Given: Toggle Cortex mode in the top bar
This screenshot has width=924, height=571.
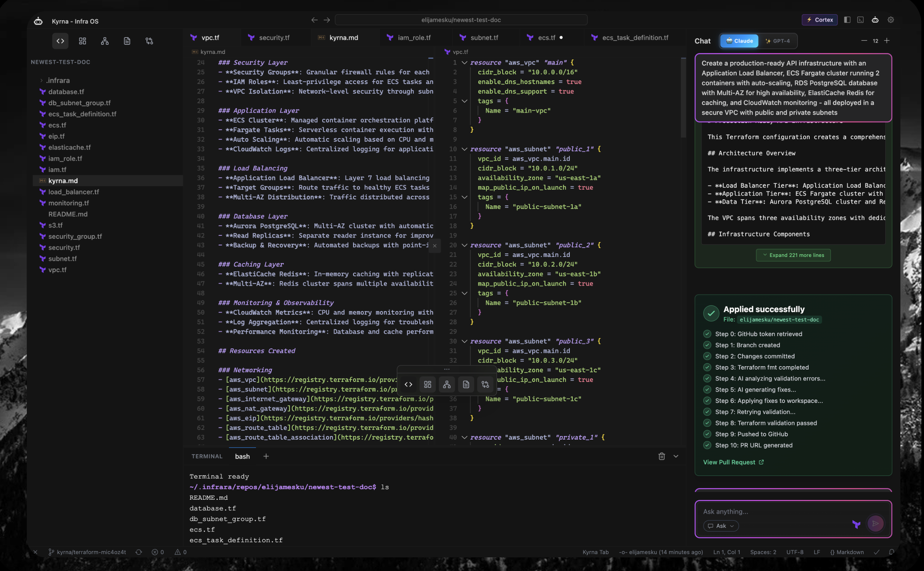Looking at the screenshot, I should 819,19.
